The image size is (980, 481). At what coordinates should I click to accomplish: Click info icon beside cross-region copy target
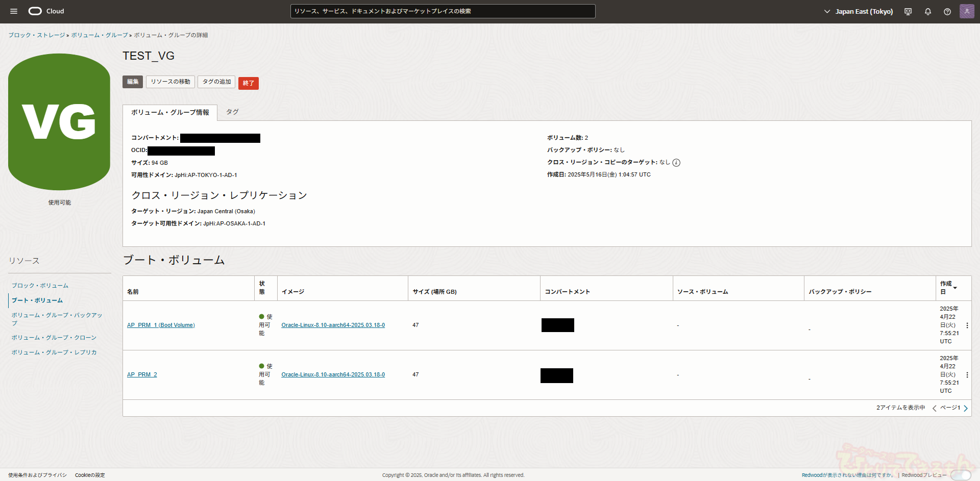(x=676, y=163)
